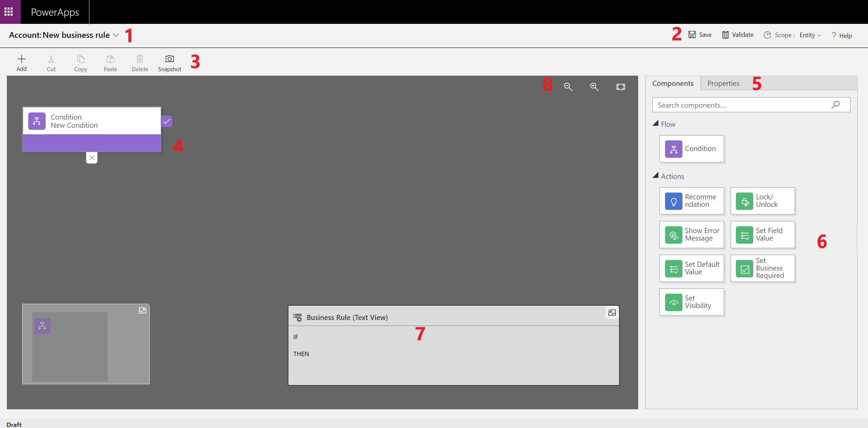The width and height of the screenshot is (868, 428).
Task: Open Help
Action: (x=841, y=35)
